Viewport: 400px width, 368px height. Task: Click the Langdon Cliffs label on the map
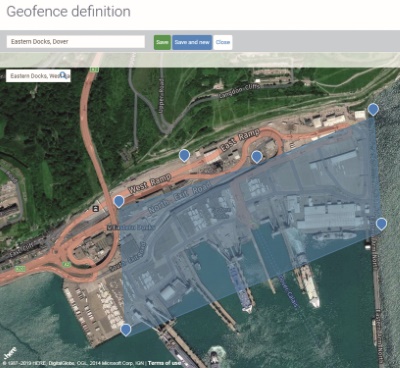coord(240,91)
